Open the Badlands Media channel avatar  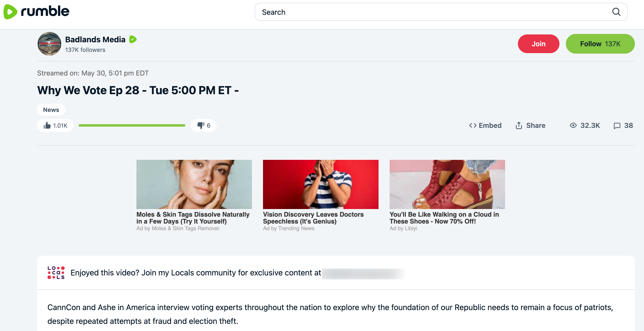tap(49, 44)
